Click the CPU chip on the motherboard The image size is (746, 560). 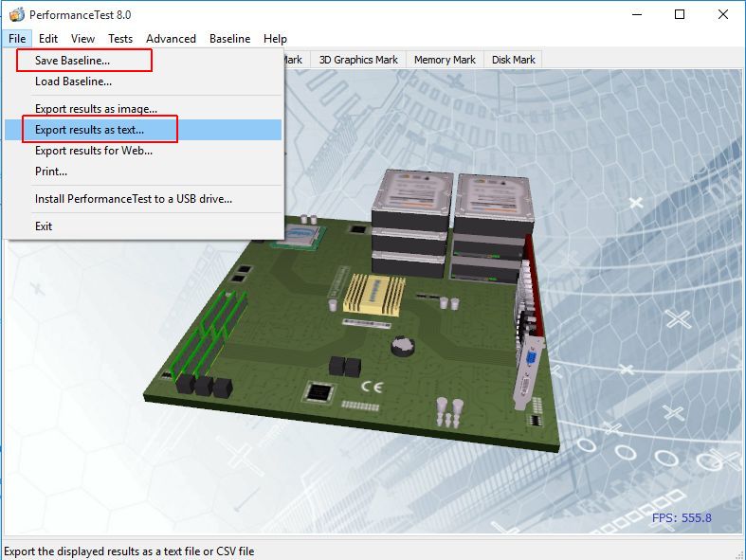tap(299, 237)
